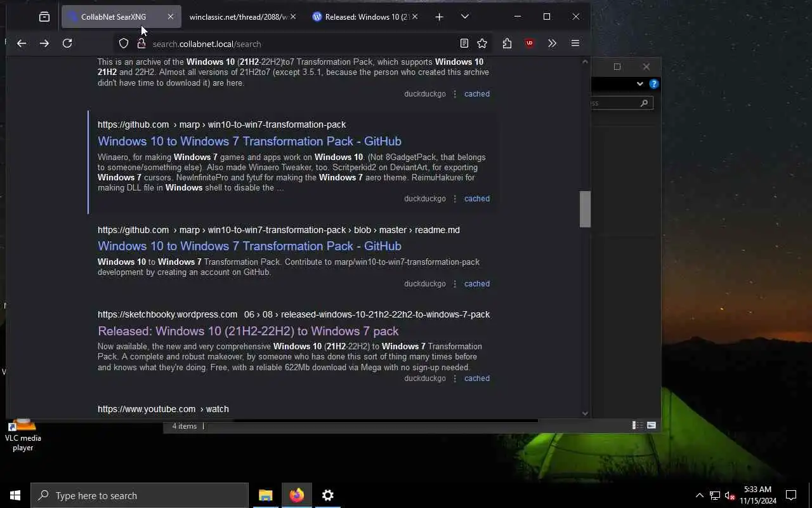Open options dots for the archive result

(x=455, y=94)
